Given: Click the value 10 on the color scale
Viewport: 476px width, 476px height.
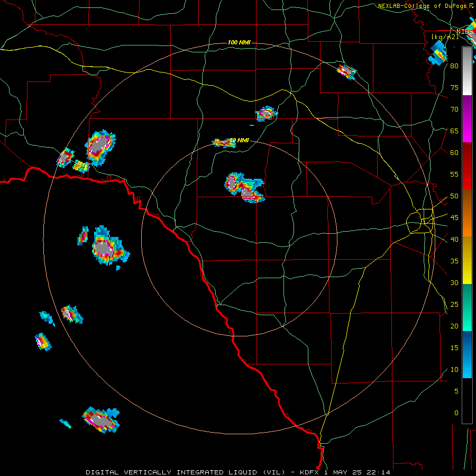Looking at the screenshot, I should [454, 370].
